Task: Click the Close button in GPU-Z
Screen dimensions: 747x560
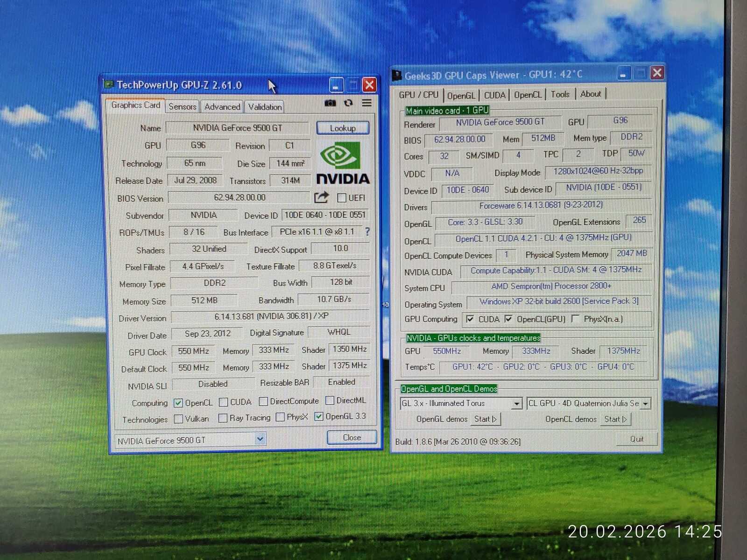Action: tap(352, 437)
